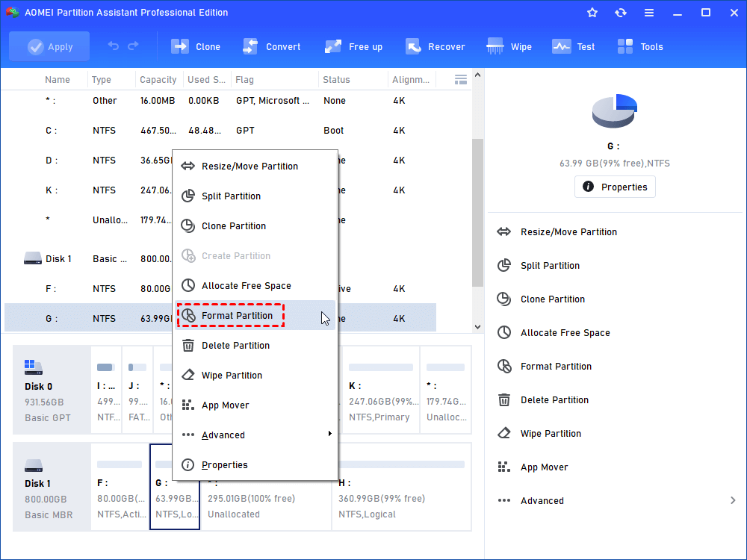Select the H: partition block on Disk 1
This screenshot has height=560, width=747.
[402, 487]
